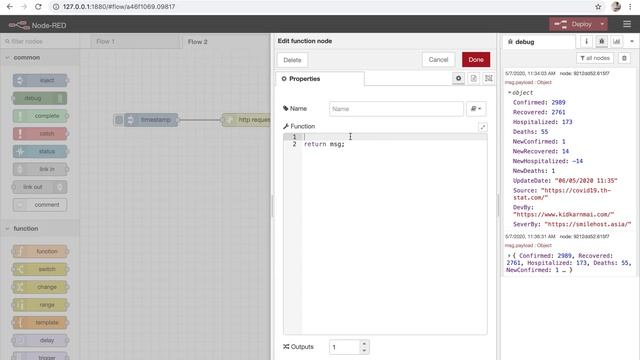Screen dimensions: 640x360
Task: Click the 'Deaths: 55' debug entry
Action: tap(531, 132)
